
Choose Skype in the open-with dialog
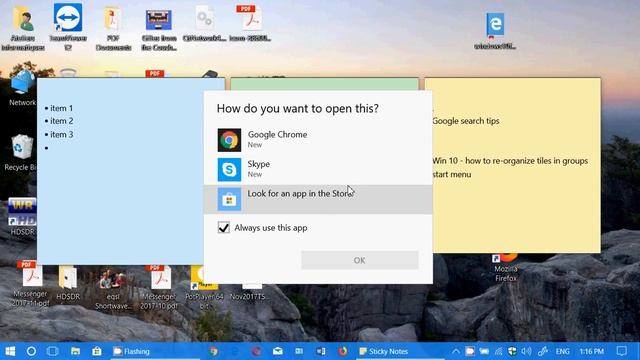pos(318,169)
